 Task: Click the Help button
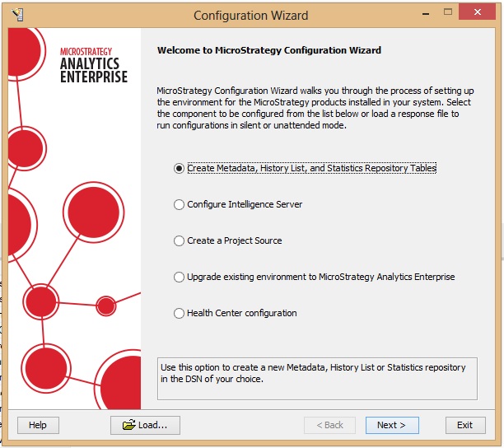tap(38, 425)
